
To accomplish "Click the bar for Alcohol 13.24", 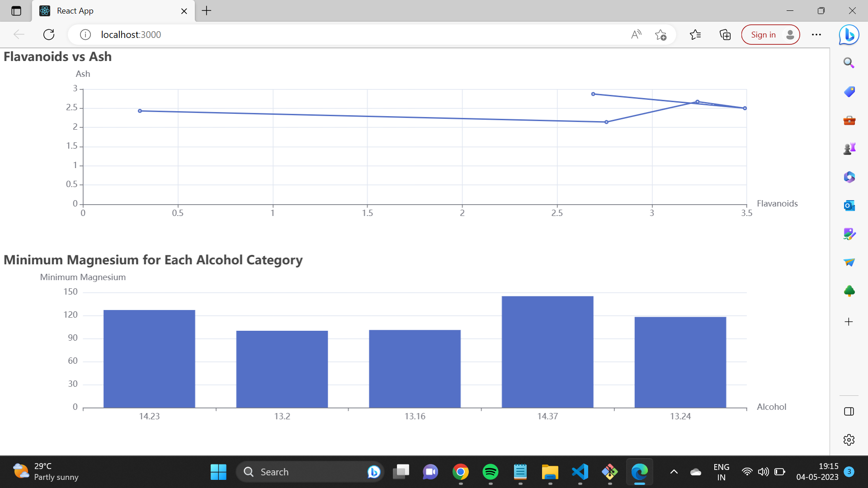I will pyautogui.click(x=680, y=362).
